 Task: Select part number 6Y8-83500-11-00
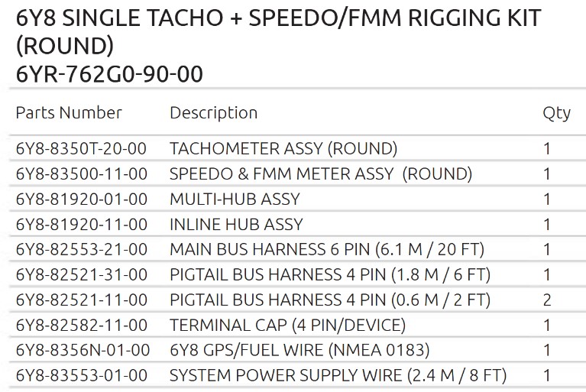tap(82, 173)
